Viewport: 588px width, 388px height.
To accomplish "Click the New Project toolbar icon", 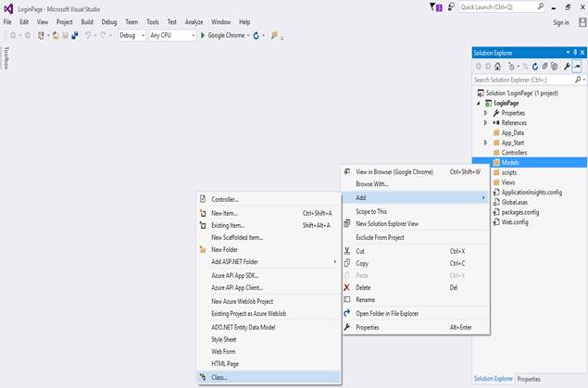I will [x=41, y=35].
